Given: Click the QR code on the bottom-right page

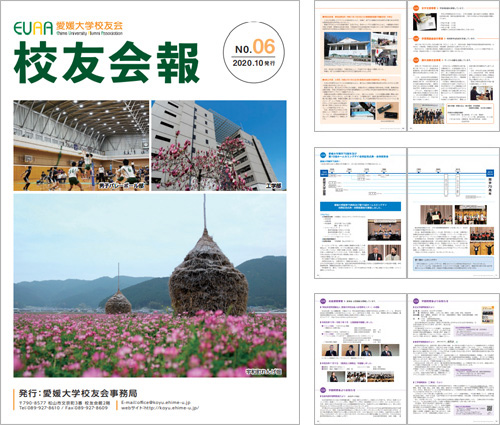Looking at the screenshot, I should [489, 409].
